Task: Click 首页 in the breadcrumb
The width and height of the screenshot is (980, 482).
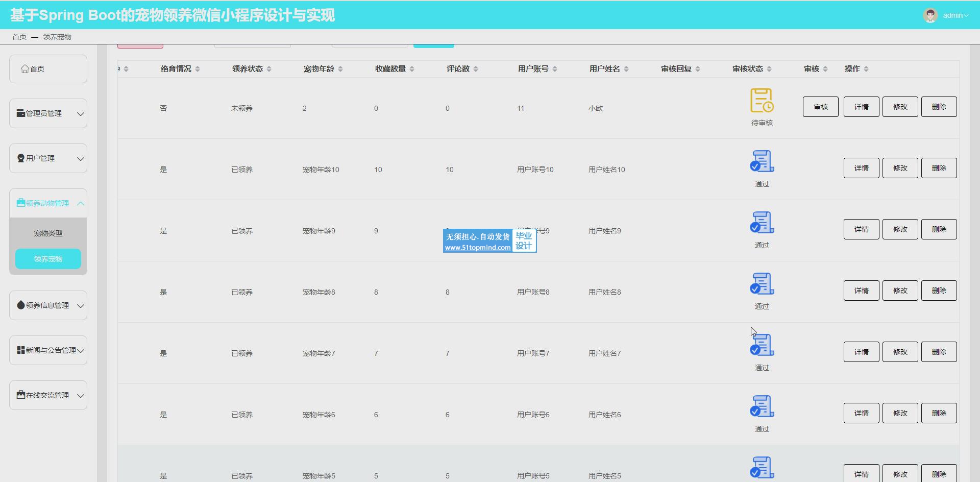Action: [19, 37]
